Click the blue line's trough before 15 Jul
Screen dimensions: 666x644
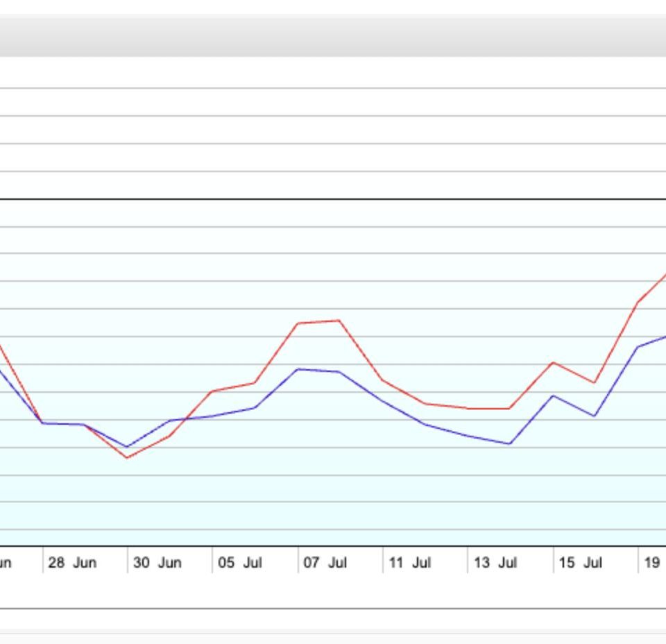[x=510, y=443]
